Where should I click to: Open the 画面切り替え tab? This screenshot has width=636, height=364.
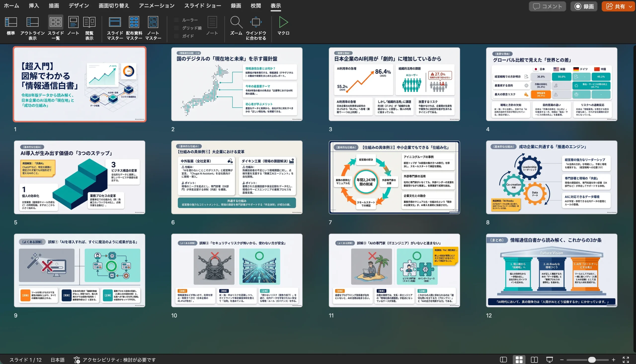[x=114, y=6]
